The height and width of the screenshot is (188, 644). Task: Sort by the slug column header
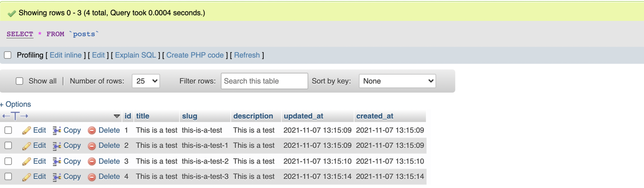[190, 116]
